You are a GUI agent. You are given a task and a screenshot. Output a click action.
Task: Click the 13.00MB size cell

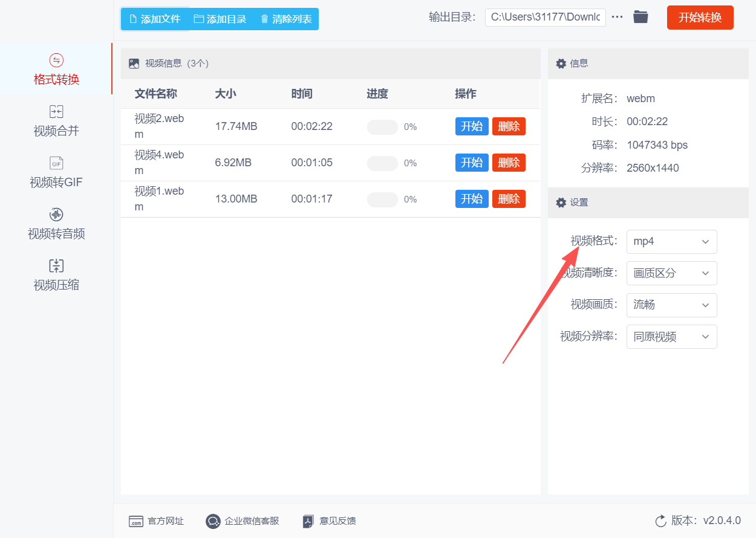[x=236, y=199]
